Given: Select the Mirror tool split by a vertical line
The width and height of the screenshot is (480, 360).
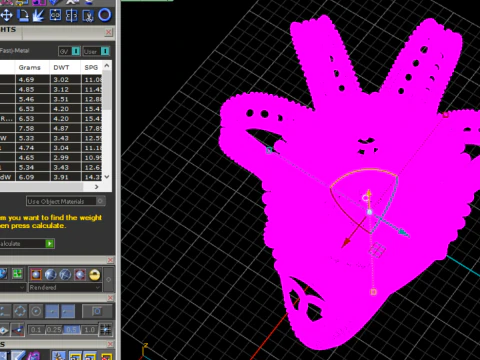Looking at the screenshot, I should click(x=71, y=15).
